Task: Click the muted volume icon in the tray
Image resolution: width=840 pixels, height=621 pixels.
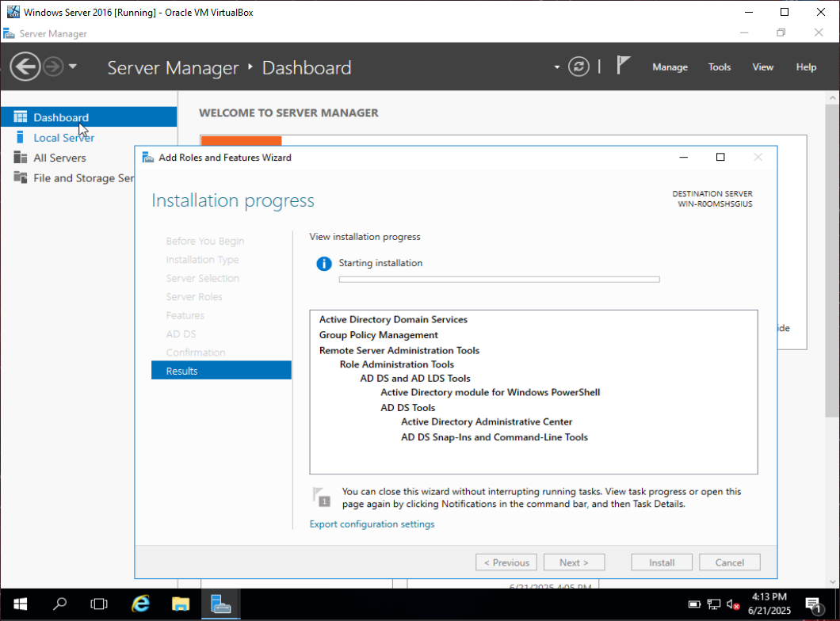Action: pos(733,604)
